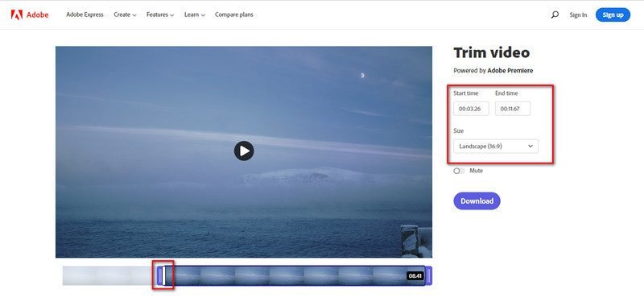Image resolution: width=644 pixels, height=302 pixels.
Task: Click the Adobe logo icon
Action: tap(16, 14)
